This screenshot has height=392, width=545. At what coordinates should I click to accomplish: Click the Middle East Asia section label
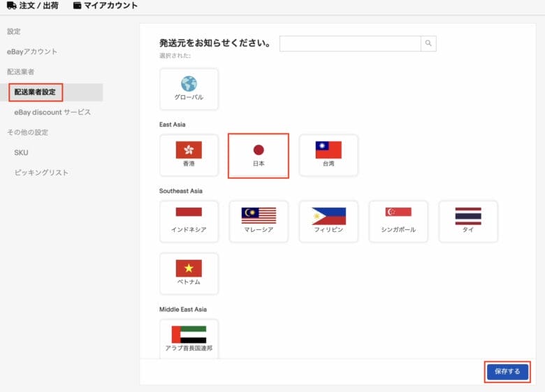click(x=183, y=310)
